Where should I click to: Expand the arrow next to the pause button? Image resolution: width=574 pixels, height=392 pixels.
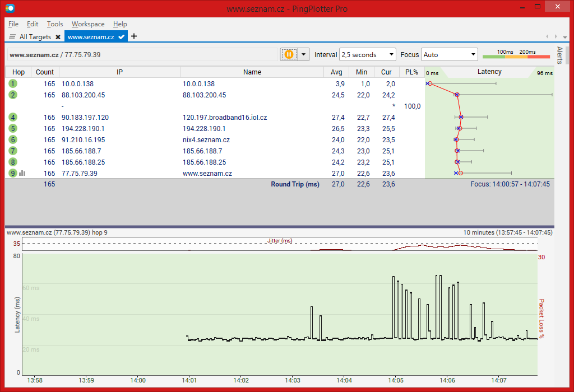pyautogui.click(x=303, y=54)
